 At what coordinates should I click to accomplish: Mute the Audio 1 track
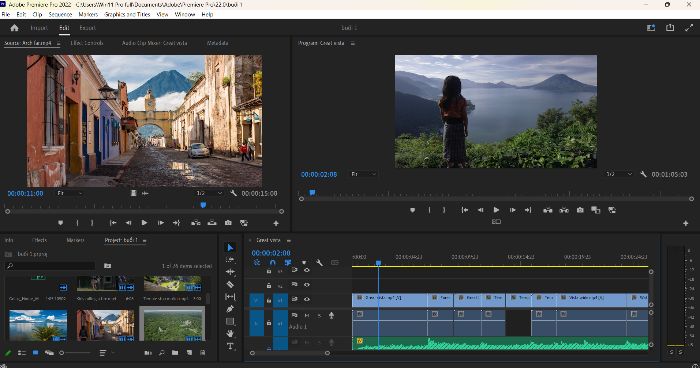307,315
